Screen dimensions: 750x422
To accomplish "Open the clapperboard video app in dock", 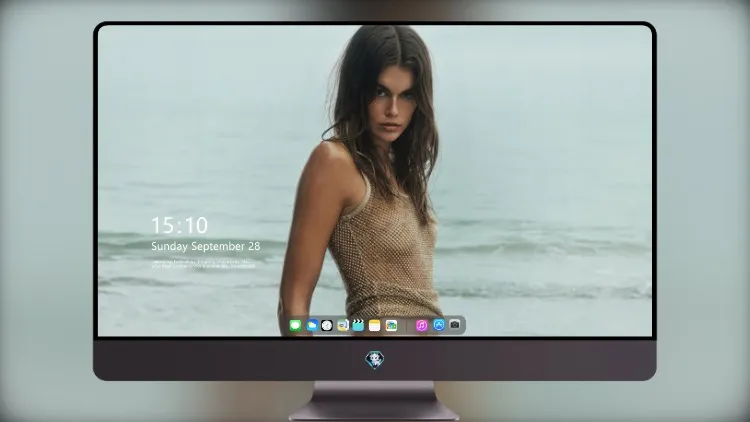I will coord(358,325).
